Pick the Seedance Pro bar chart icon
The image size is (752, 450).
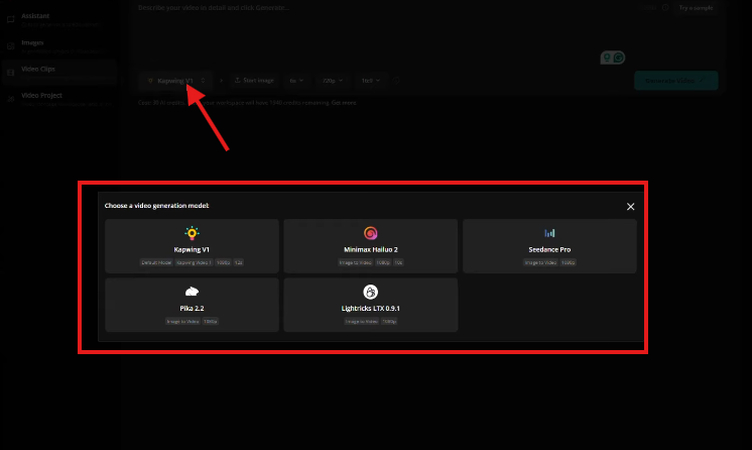tap(549, 233)
